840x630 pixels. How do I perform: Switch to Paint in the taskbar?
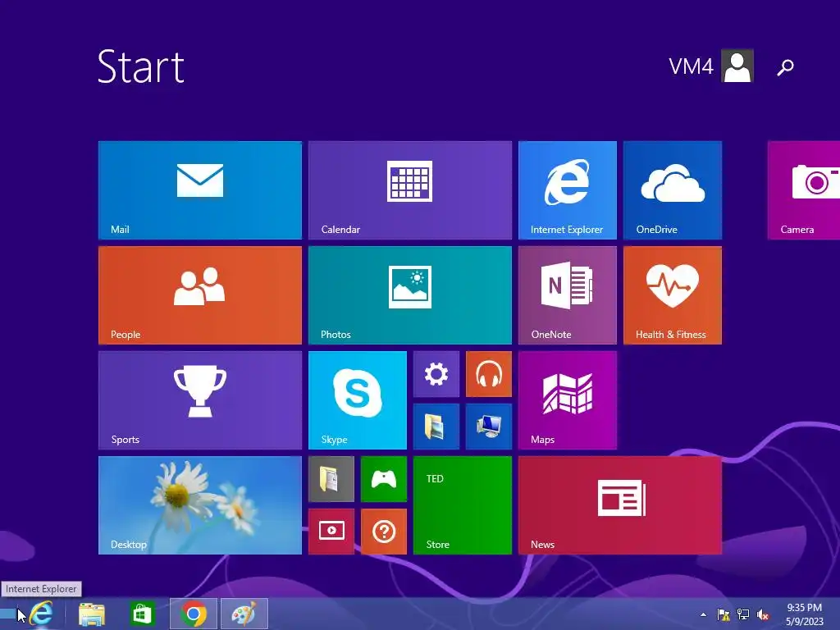(244, 614)
